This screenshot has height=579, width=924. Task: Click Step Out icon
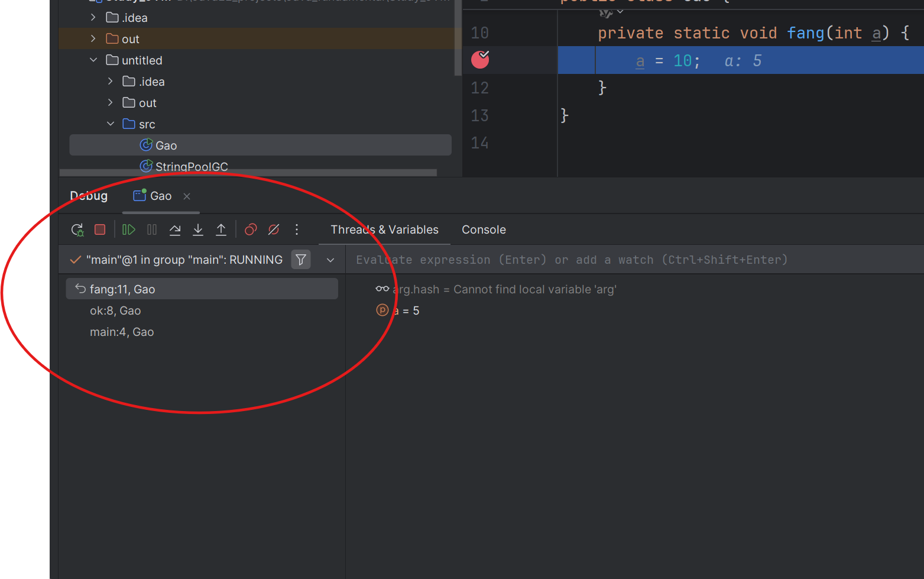coord(221,229)
